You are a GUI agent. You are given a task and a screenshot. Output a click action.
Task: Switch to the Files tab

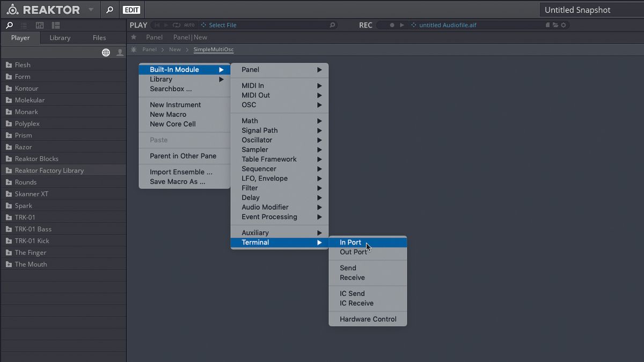[x=99, y=38]
